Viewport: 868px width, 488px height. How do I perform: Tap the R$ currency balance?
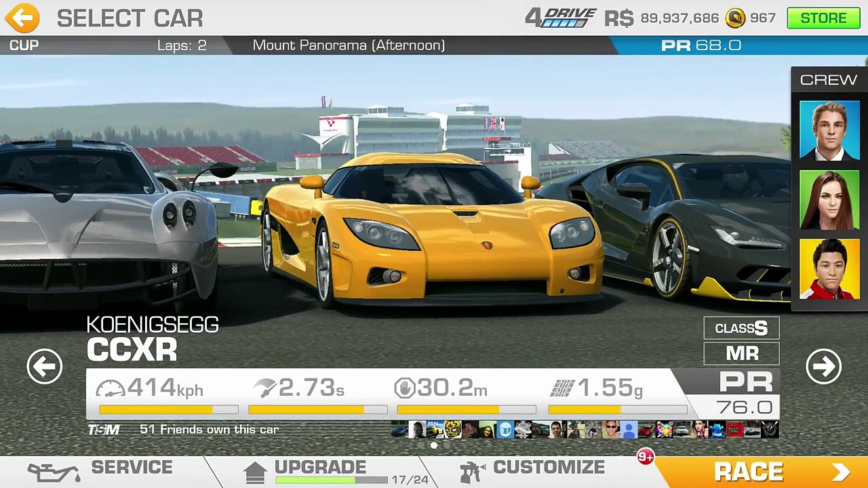click(661, 18)
